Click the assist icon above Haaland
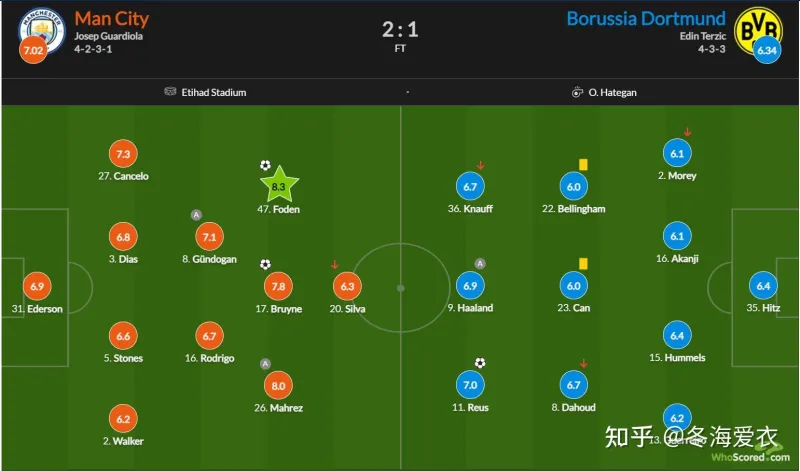Screen dimensions: 800x471 480,264
